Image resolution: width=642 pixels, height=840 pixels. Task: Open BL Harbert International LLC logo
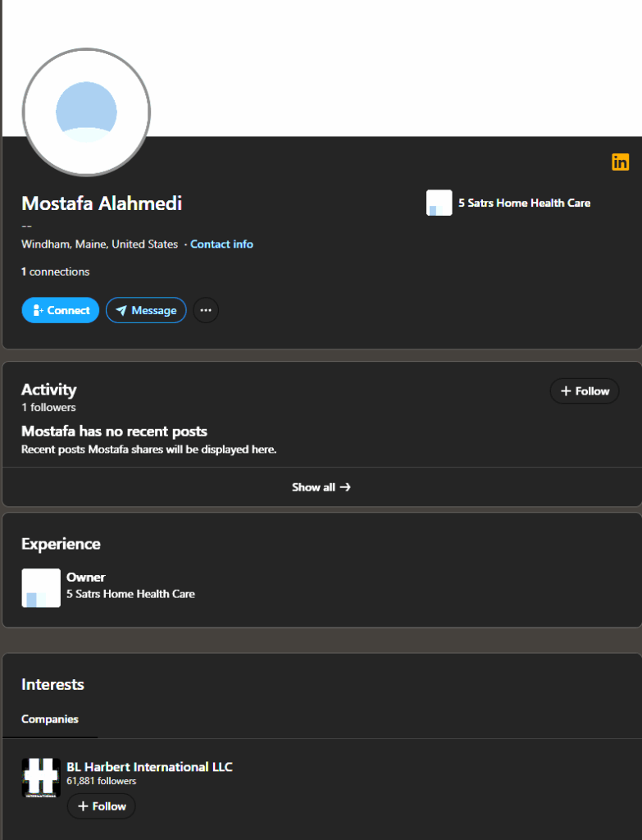pyautogui.click(x=41, y=778)
